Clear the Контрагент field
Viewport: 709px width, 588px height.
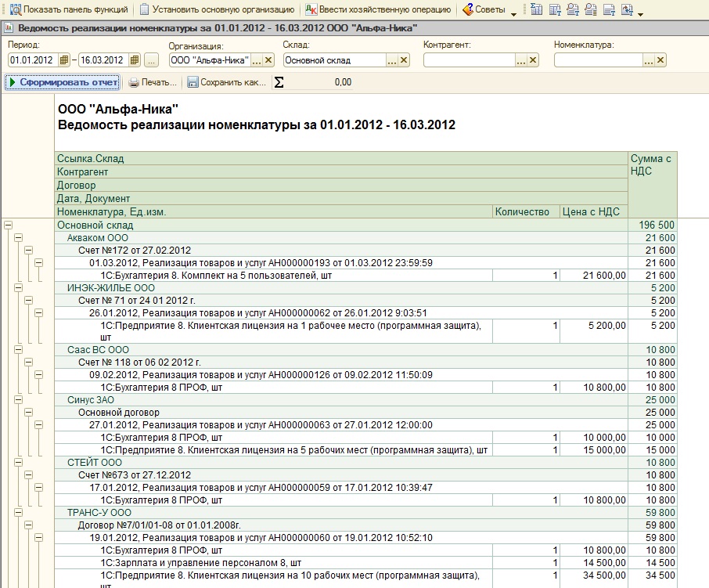533,60
